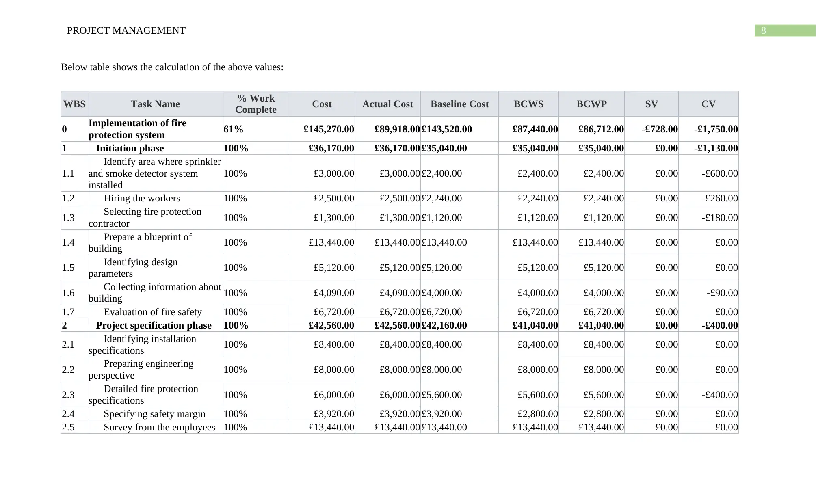Click the £6,000.00 Cost cell of row 2.3
Viewport: 816px width, 504px height.
point(322,395)
